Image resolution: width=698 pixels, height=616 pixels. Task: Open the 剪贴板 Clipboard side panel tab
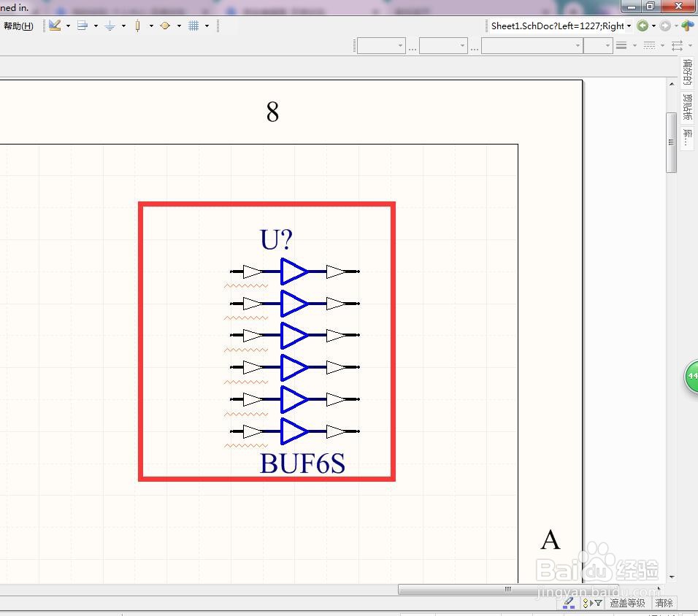pyautogui.click(x=688, y=107)
